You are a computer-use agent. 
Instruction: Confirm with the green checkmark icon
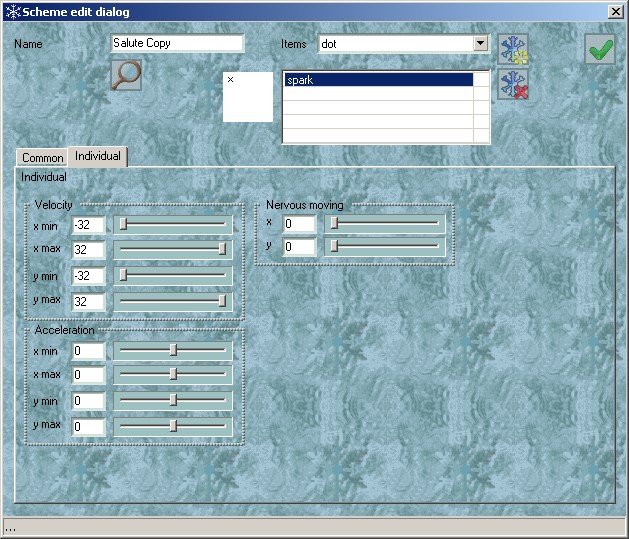(x=600, y=50)
